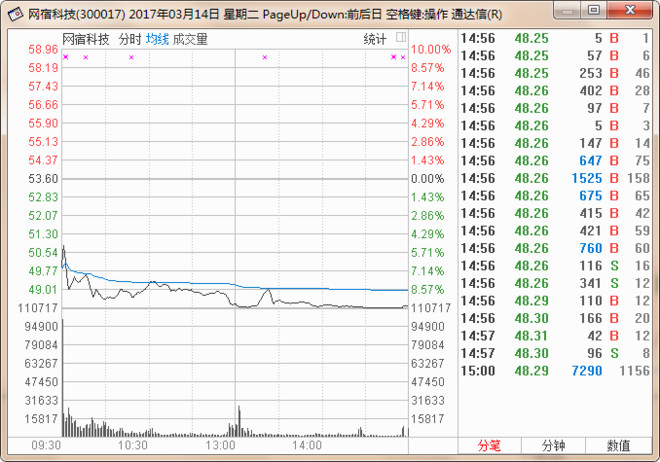The height and width of the screenshot is (462, 660).
Task: Select the tick row with volume 760
Action: coord(555,248)
